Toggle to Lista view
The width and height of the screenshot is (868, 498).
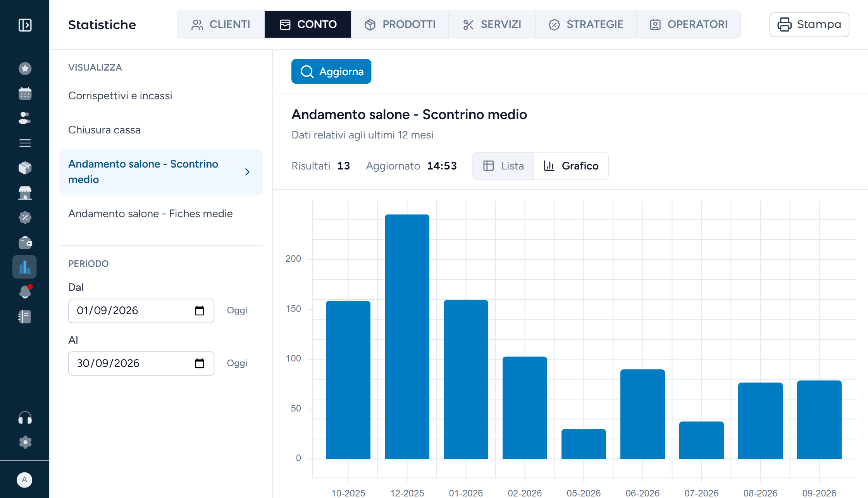(503, 166)
